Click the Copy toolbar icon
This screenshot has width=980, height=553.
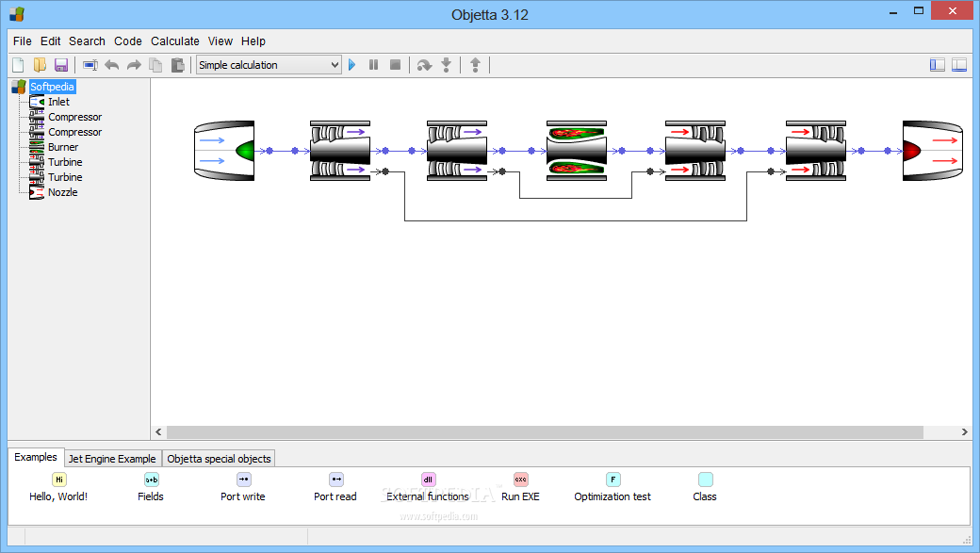tap(155, 65)
